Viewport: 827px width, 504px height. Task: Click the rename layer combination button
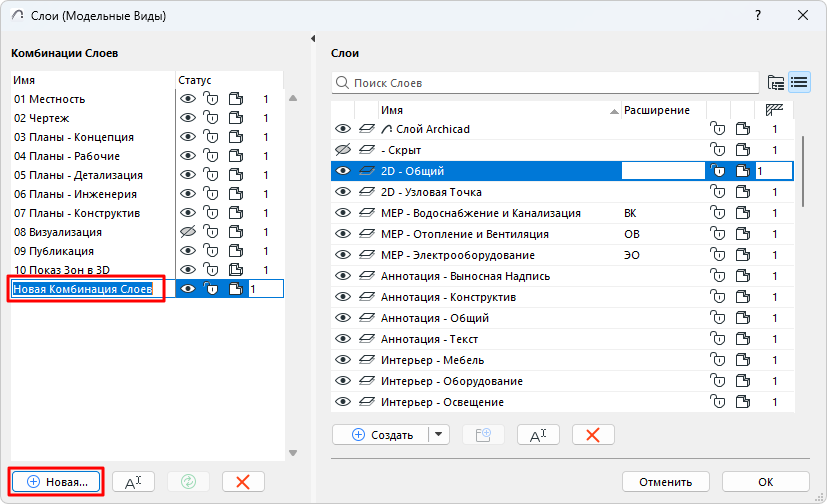[x=132, y=481]
